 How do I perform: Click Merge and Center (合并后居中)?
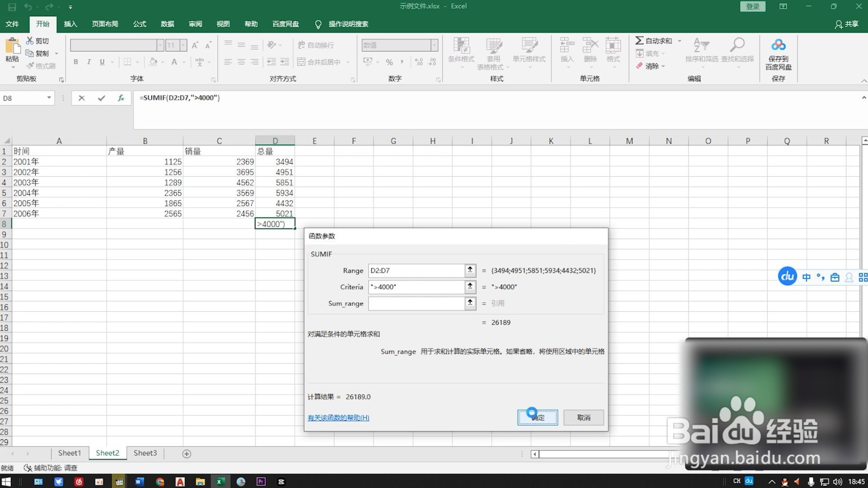point(319,62)
